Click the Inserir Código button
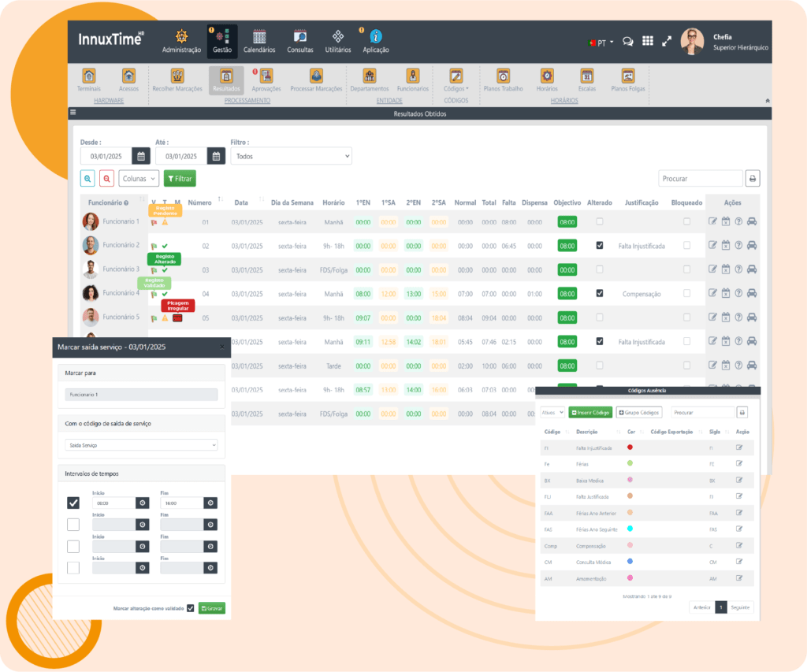This screenshot has width=807, height=672. [x=590, y=412]
